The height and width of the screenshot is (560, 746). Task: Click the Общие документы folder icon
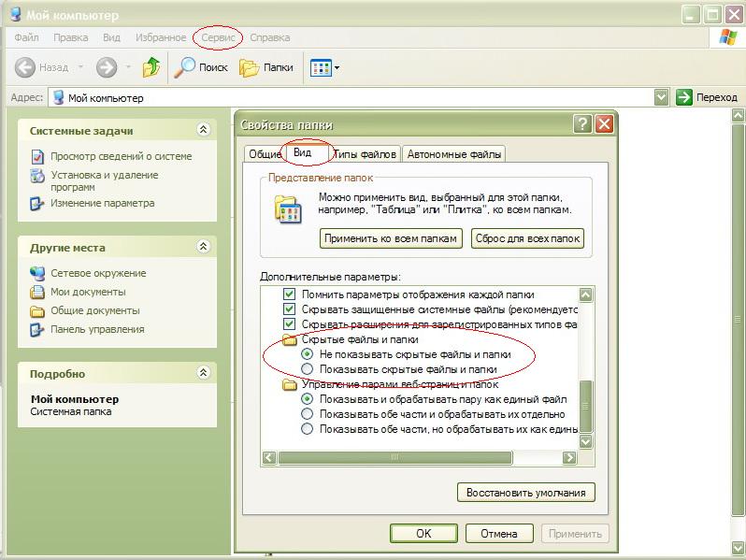tap(37, 311)
